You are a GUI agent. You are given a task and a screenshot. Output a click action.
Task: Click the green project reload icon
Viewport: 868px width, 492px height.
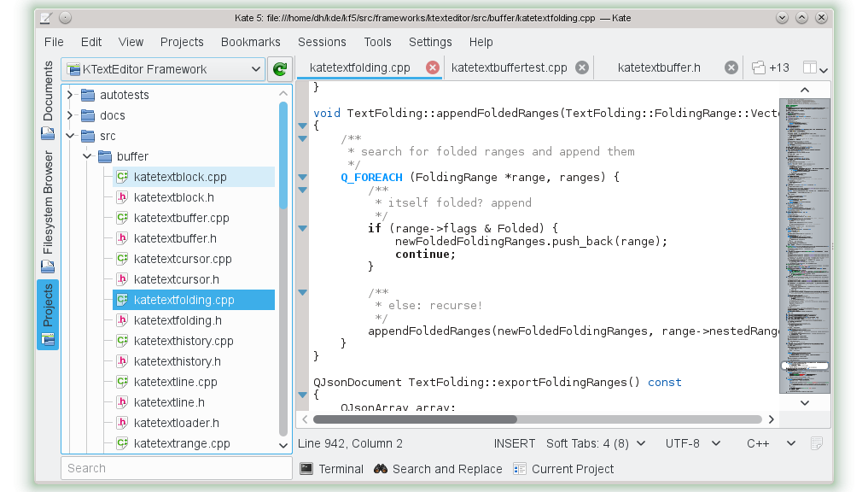279,69
